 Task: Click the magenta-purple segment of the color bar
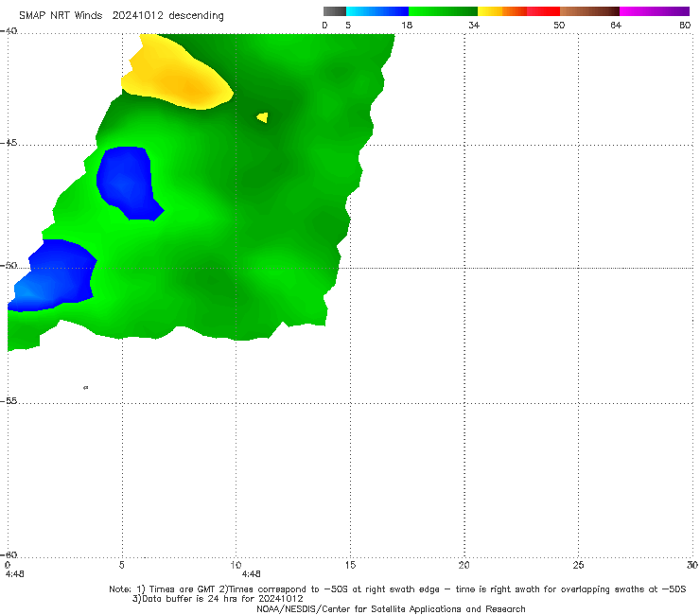tap(655, 11)
